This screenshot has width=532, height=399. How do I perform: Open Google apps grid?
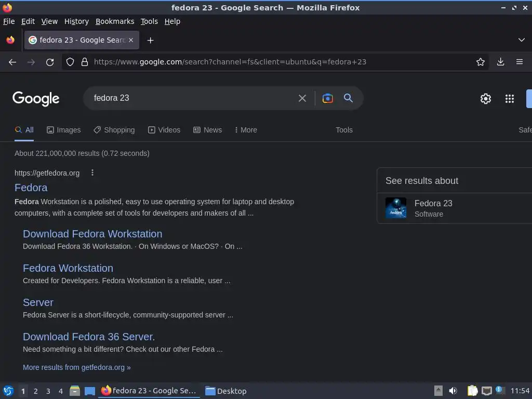click(x=510, y=99)
